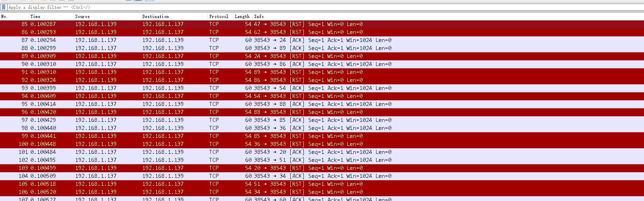Select packet 87 ACK to port 24

[x=322, y=40]
